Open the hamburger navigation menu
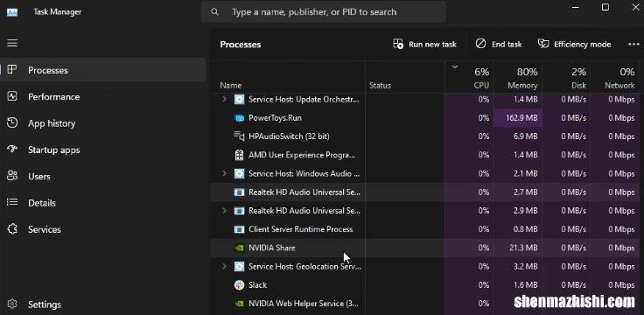The image size is (644, 315). click(x=12, y=43)
